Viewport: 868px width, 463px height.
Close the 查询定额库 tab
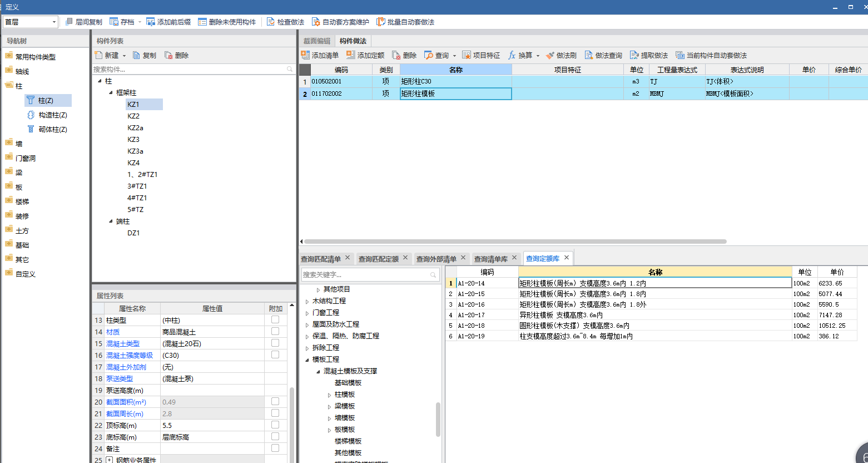567,258
